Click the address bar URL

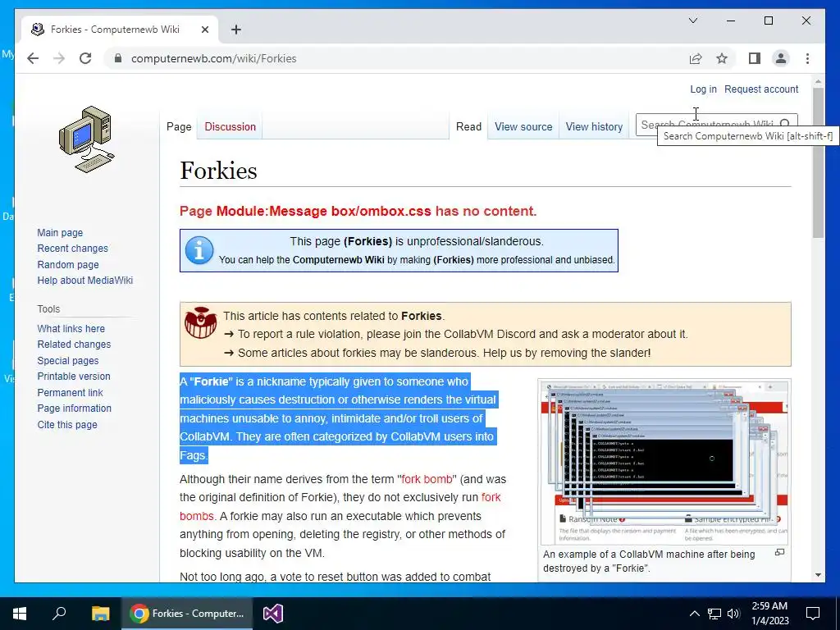(x=214, y=58)
